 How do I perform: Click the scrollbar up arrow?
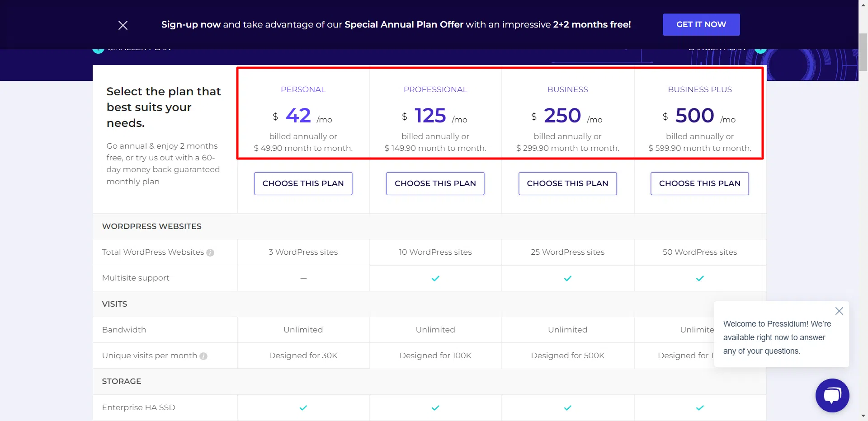pyautogui.click(x=863, y=5)
